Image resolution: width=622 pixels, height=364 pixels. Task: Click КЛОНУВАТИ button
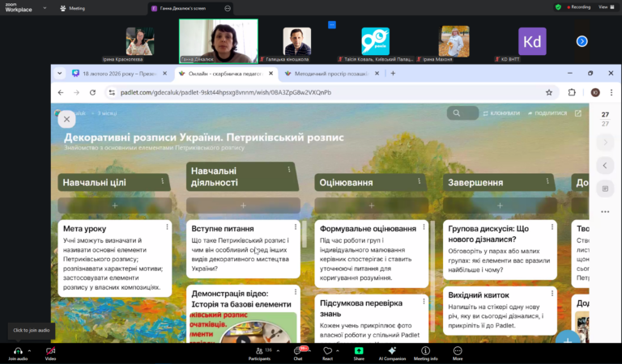[501, 113]
